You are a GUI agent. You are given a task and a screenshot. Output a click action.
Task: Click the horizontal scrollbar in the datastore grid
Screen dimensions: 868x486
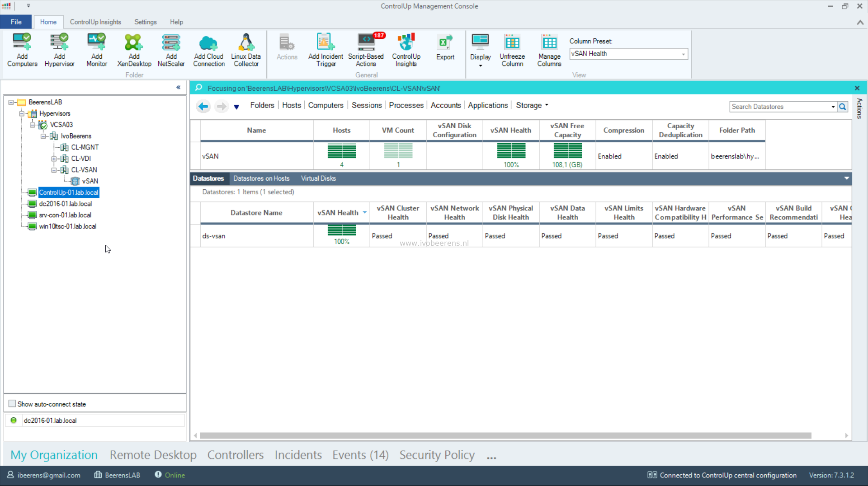click(505, 435)
